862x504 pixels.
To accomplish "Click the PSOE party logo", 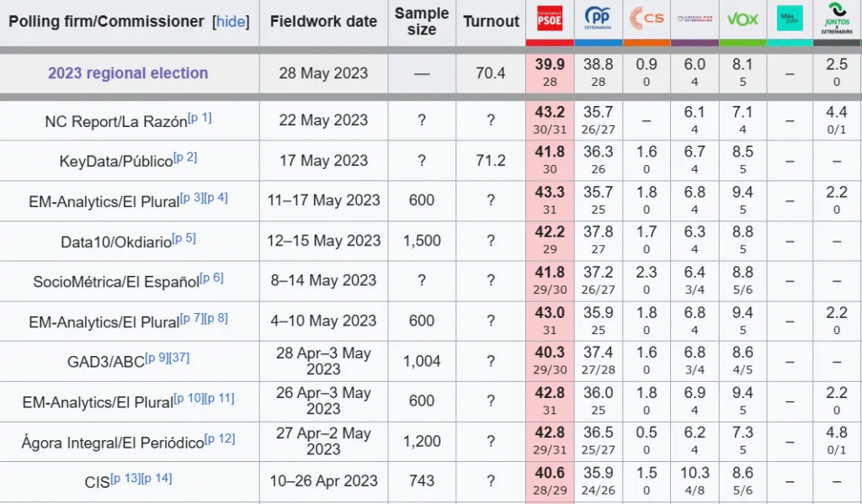I will tap(550, 19).
